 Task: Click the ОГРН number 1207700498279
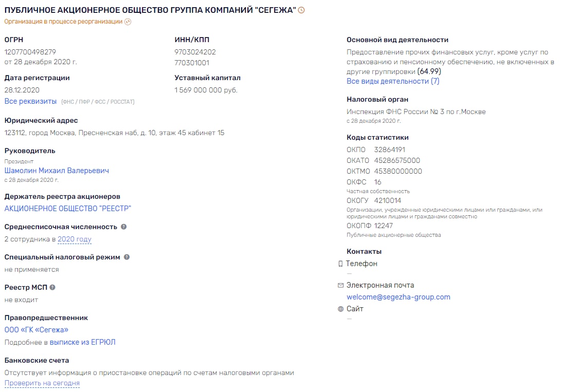[x=30, y=52]
